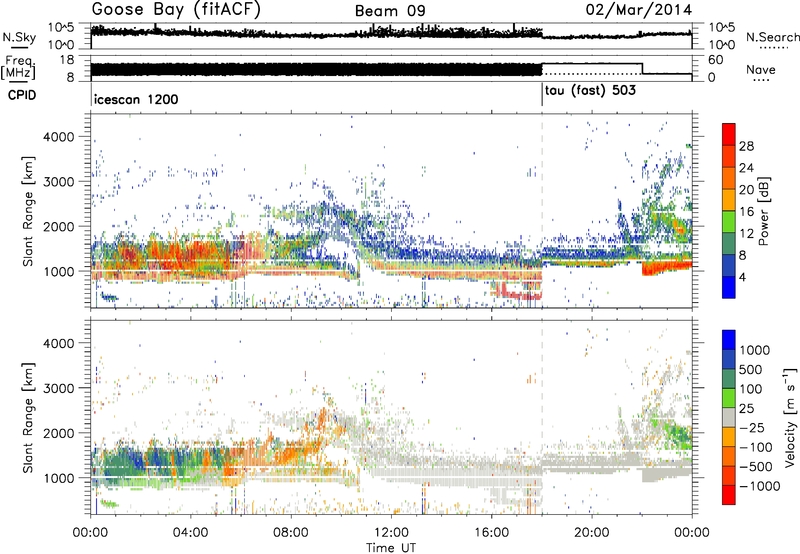Click the Nave legend label
800x554 pixels.
[761, 69]
